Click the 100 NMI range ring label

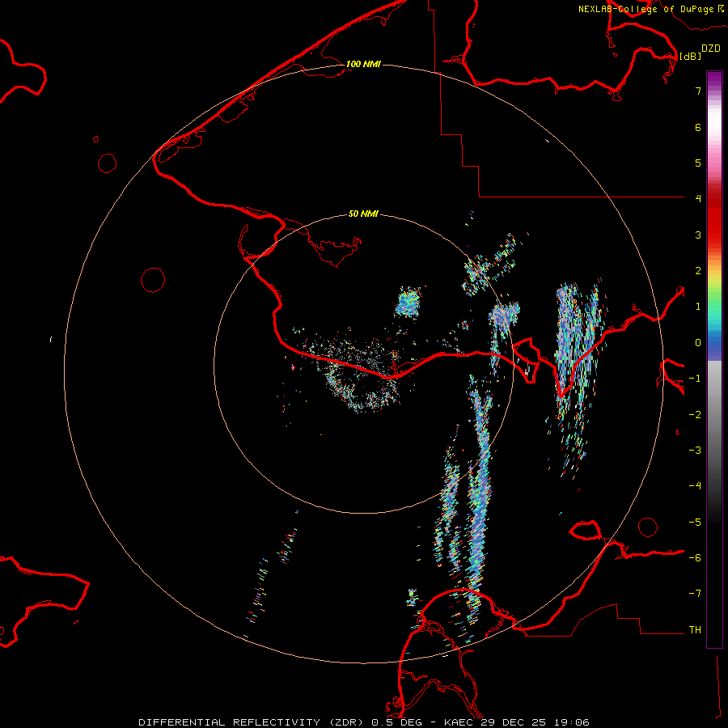(363, 64)
